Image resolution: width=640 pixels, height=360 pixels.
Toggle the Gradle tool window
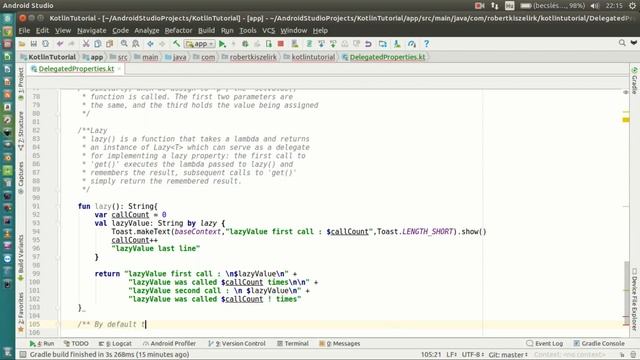pyautogui.click(x=634, y=81)
